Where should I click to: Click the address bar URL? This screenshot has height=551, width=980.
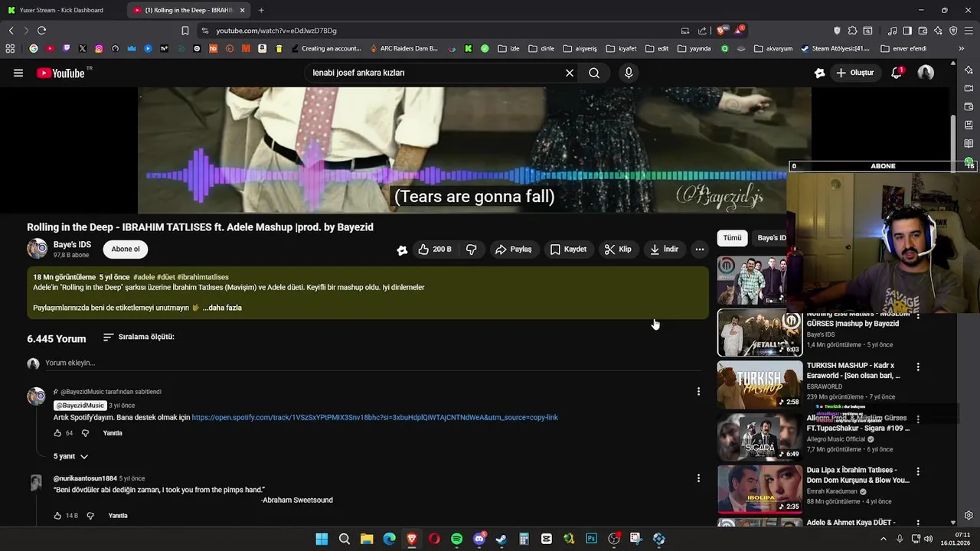click(x=276, y=31)
